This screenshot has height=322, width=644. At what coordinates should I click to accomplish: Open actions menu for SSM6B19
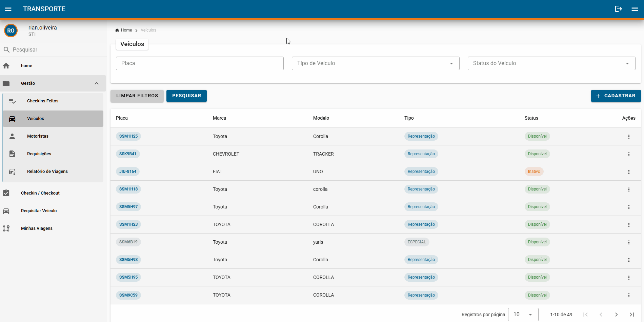629,242
